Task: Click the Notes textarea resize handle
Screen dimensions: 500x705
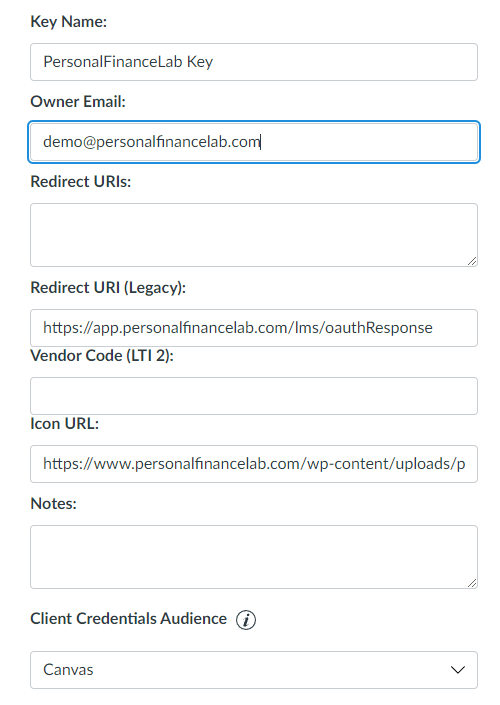Action: 472,583
